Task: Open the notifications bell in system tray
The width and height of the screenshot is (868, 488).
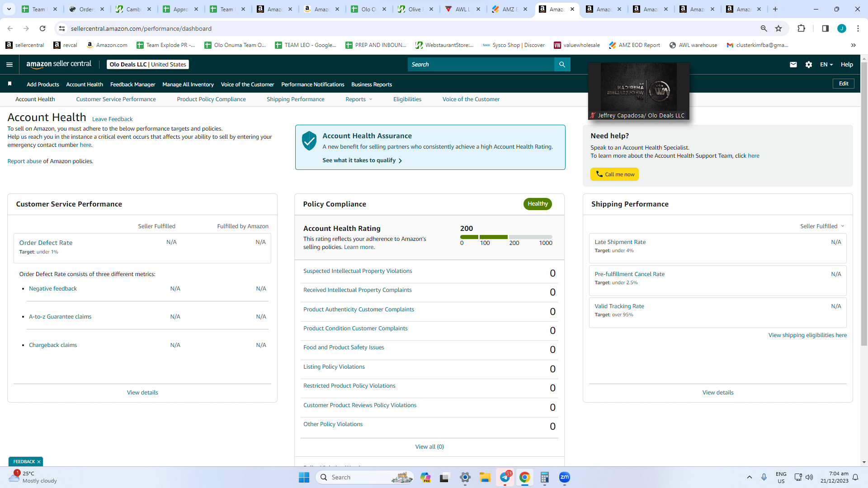Action: (x=855, y=477)
